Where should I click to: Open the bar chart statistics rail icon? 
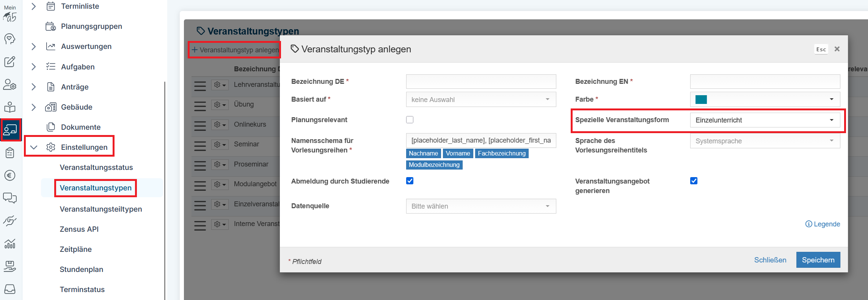(10, 243)
